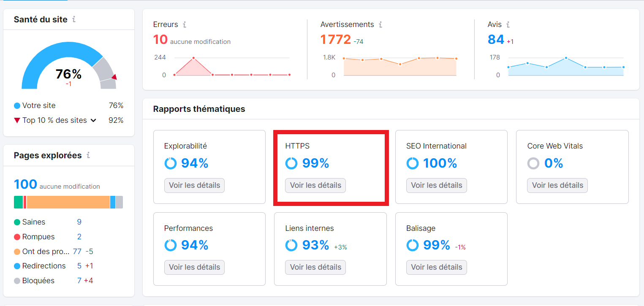This screenshot has height=306, width=644.
Task: Click the gray Core Web Vitals progress ring
Action: tap(533, 163)
